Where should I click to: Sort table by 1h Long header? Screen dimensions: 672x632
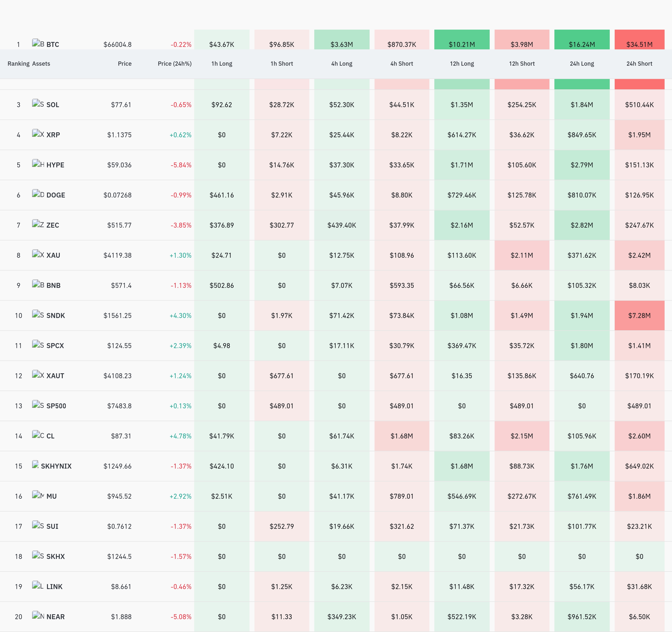click(x=222, y=63)
